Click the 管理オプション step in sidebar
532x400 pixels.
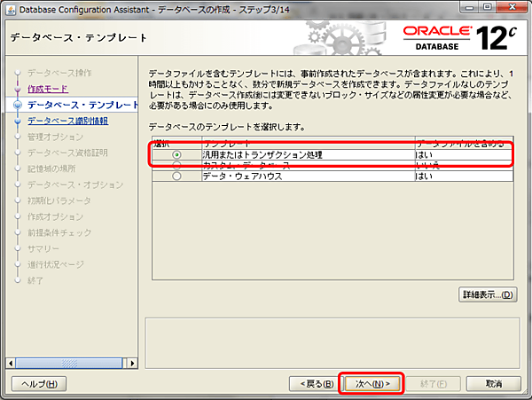coord(55,137)
